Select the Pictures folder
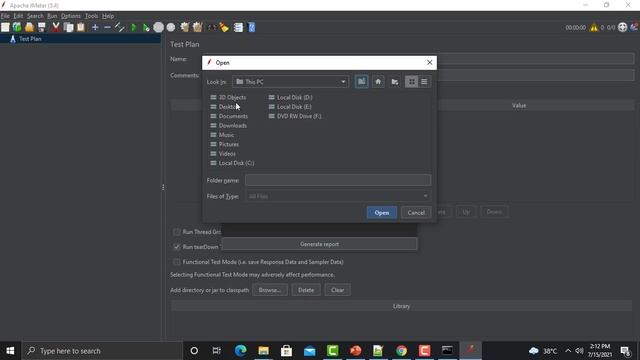The width and height of the screenshot is (640, 360). pos(224,144)
